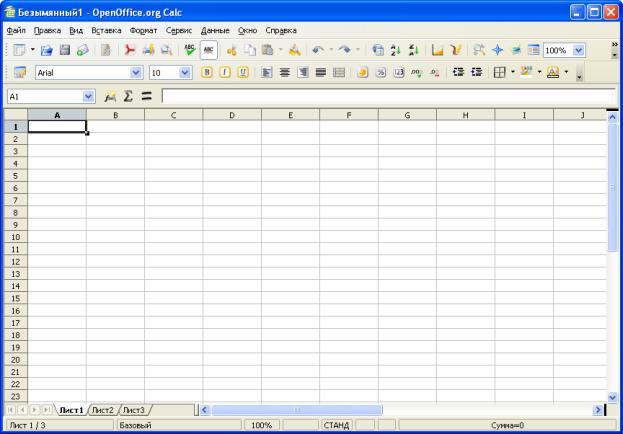
Task: Toggle Data Sources icon
Action: (534, 50)
